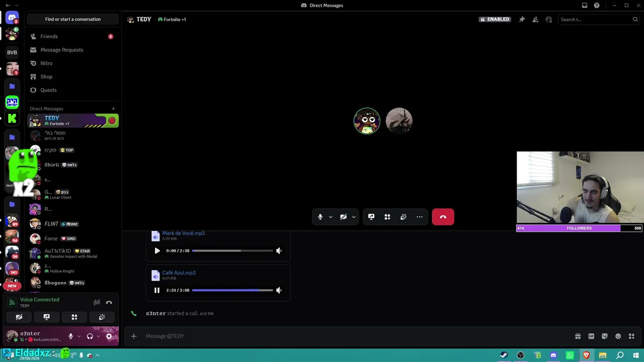Click the search box in chat header
This screenshot has width=644, height=362.
click(599, 20)
